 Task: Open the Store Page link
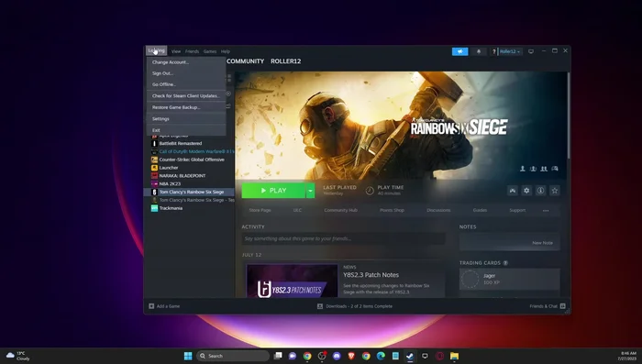coord(260,210)
